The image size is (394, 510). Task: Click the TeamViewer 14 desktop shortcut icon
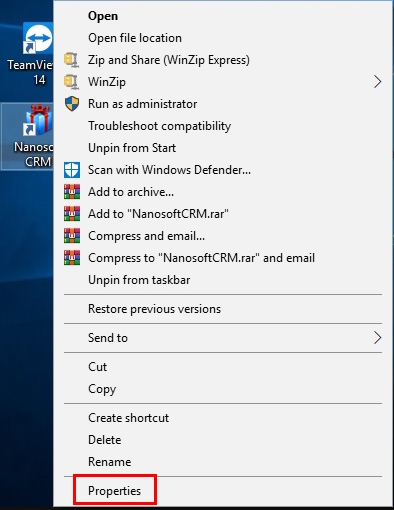(38, 38)
